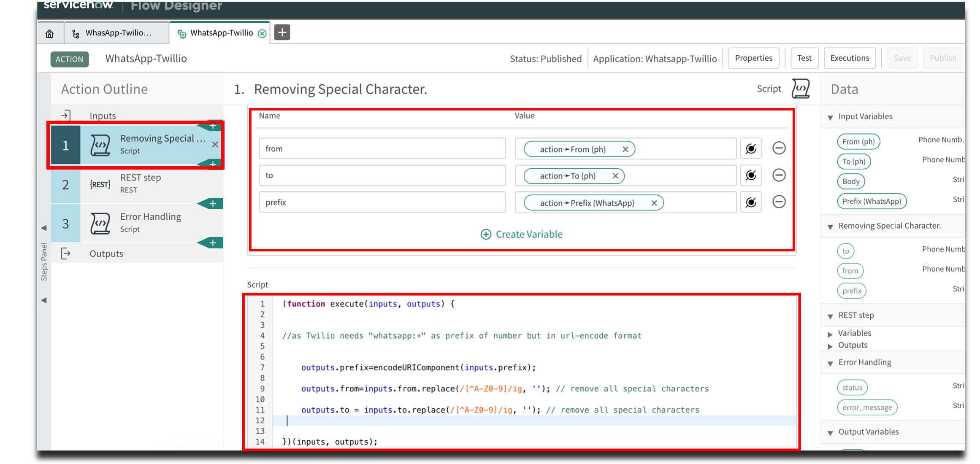980x464 pixels.
Task: Click the Flow Designer home icon
Action: [x=50, y=32]
